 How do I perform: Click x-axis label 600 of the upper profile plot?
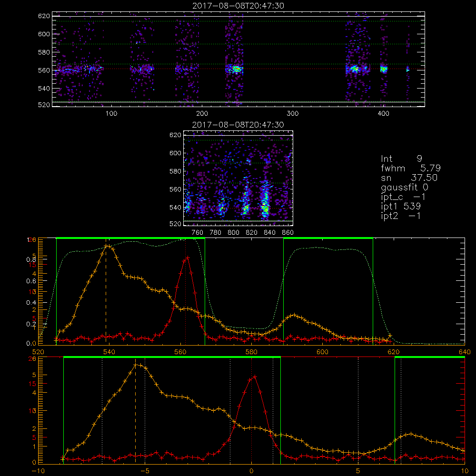pyautogui.click(x=322, y=352)
